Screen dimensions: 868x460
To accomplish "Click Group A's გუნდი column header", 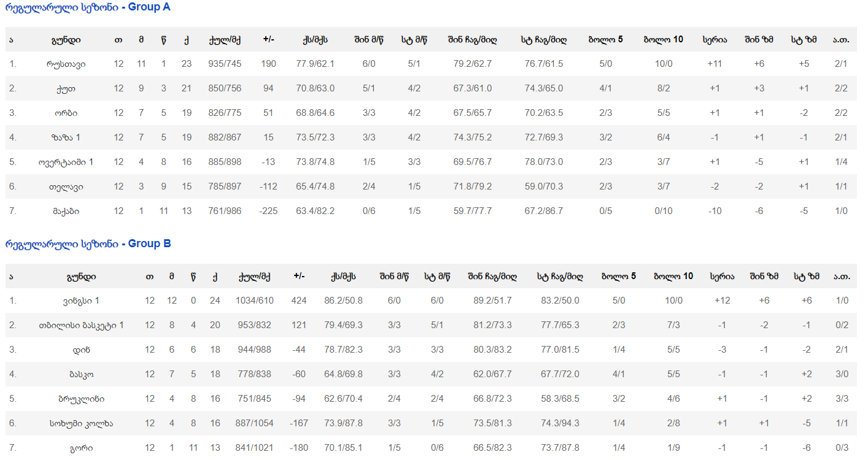I will tap(66, 40).
